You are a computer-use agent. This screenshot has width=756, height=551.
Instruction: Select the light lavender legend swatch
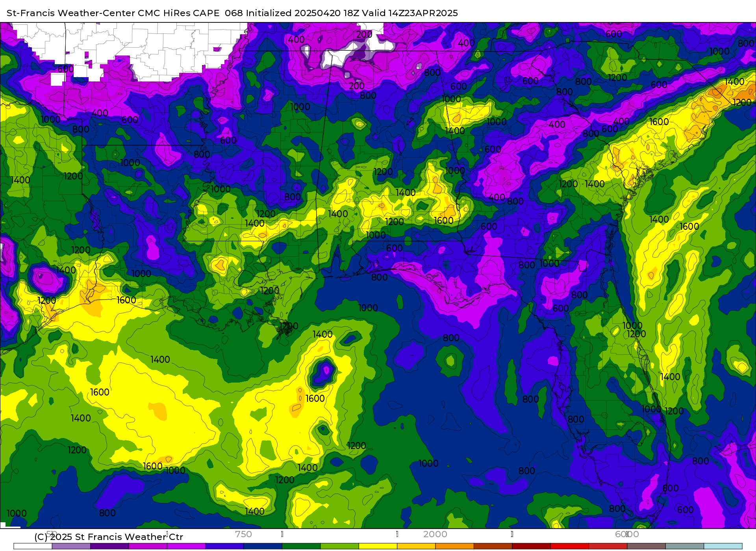71,546
